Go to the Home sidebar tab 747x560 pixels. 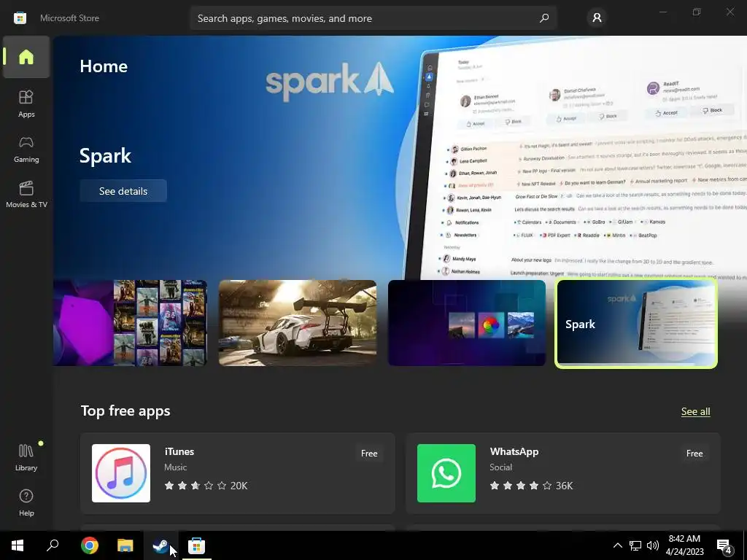[26, 57]
